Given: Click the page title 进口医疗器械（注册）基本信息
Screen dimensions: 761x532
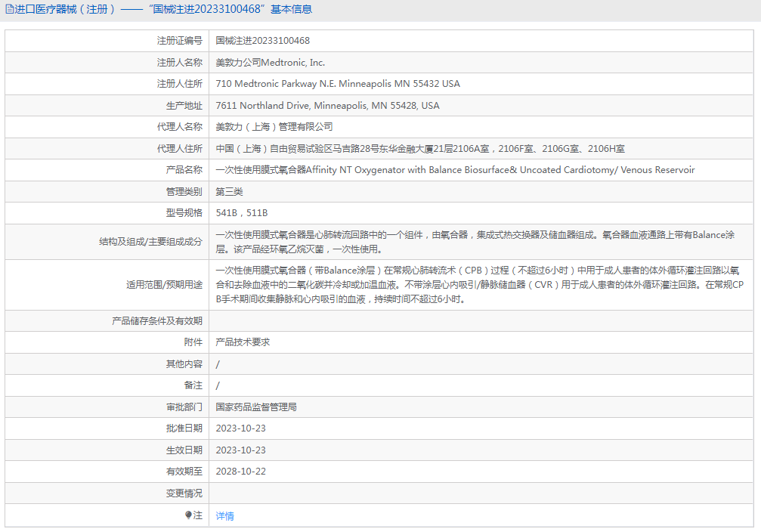Looking at the screenshot, I should 163,9.
